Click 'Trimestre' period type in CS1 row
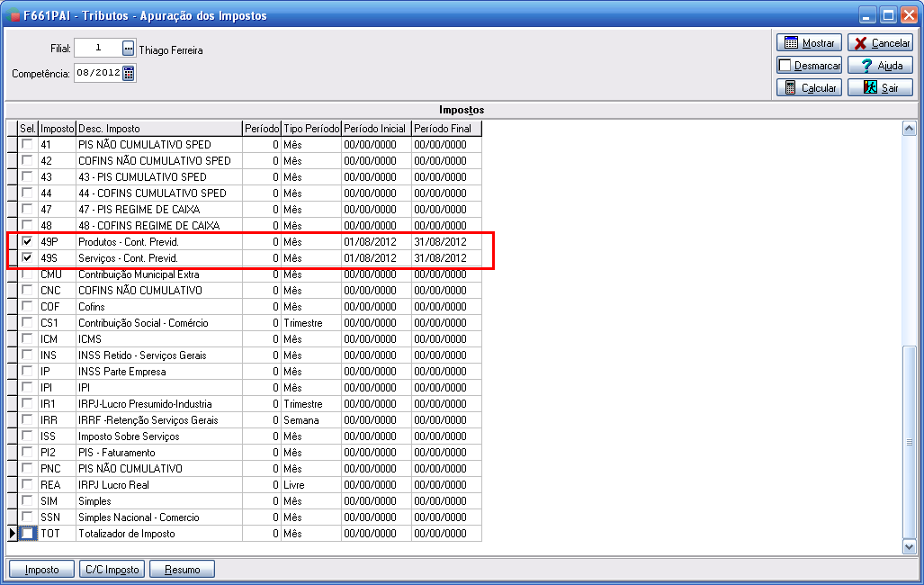The image size is (924, 585). (311, 322)
